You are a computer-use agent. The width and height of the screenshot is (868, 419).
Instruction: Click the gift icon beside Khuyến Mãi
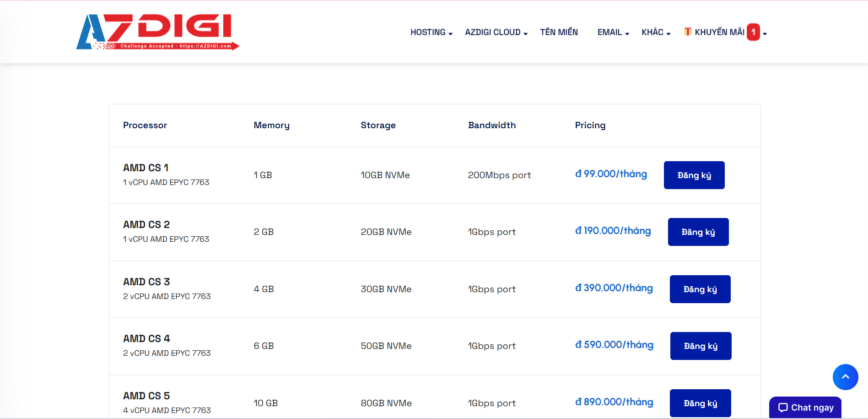[x=687, y=32]
